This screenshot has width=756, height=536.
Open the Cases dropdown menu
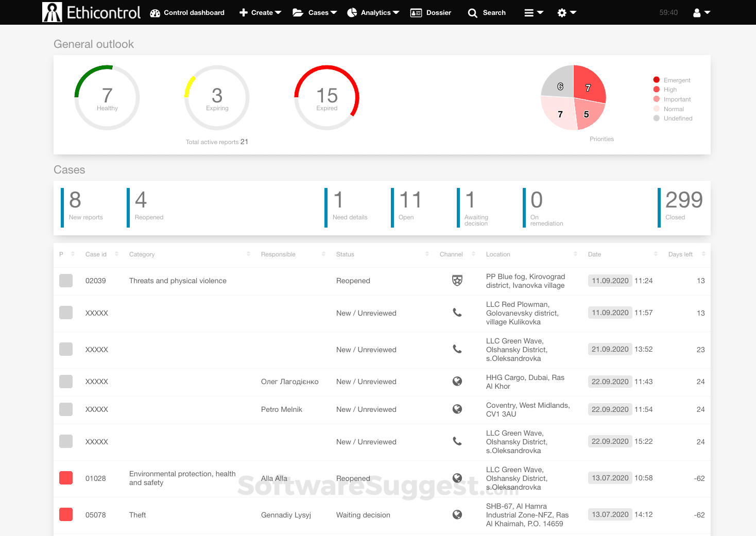[x=315, y=12]
